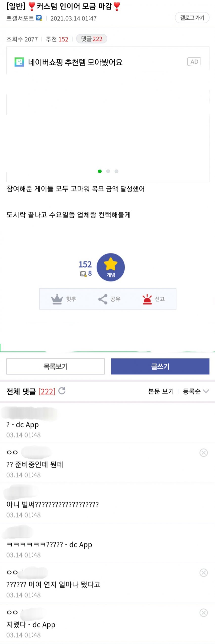Delete the '머여 연지 얼마나 됐다고' comment
Screen dimensions: 215x644
click(x=204, y=572)
